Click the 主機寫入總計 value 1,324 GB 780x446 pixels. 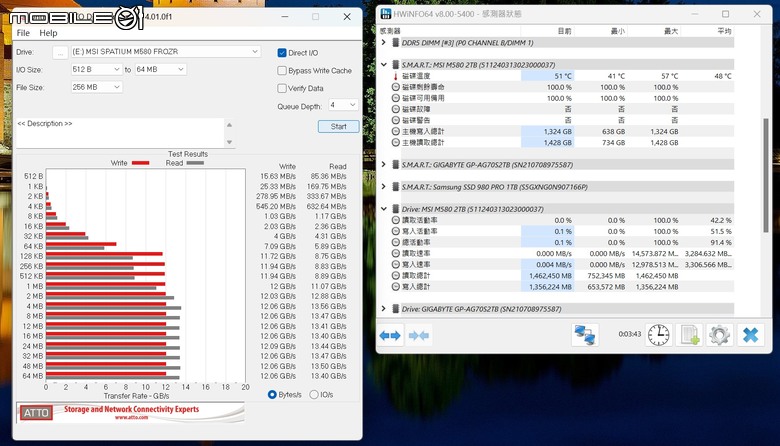[x=558, y=131]
